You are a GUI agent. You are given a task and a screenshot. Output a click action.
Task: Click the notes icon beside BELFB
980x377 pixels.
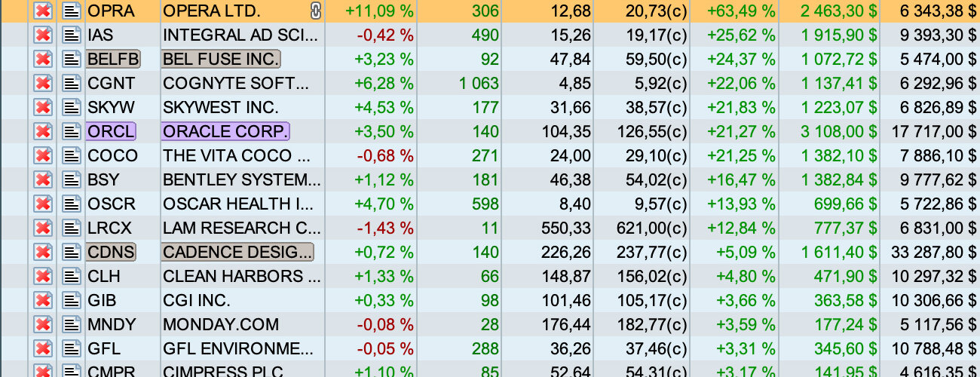pos(72,60)
